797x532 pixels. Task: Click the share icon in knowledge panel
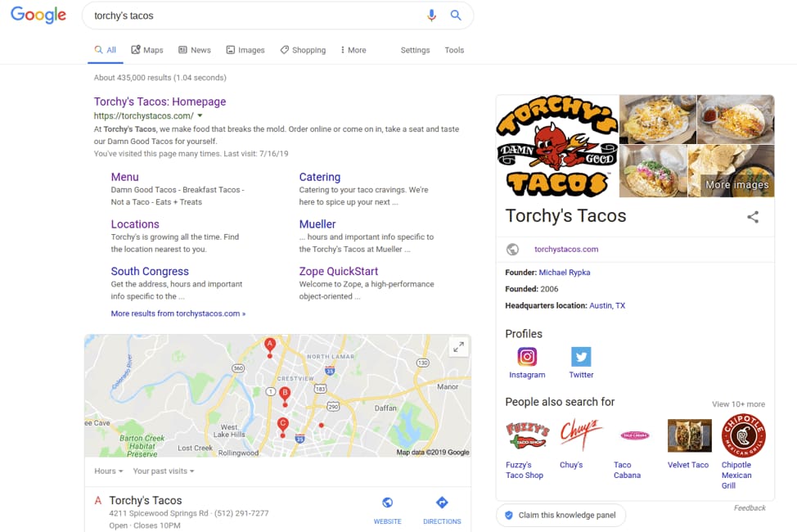pyautogui.click(x=753, y=217)
